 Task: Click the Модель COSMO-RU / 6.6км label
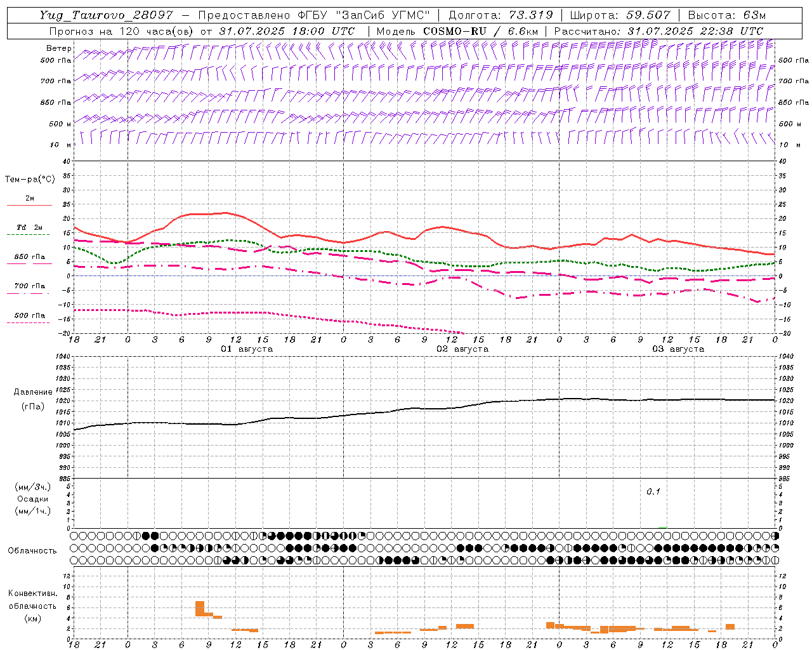(x=458, y=31)
